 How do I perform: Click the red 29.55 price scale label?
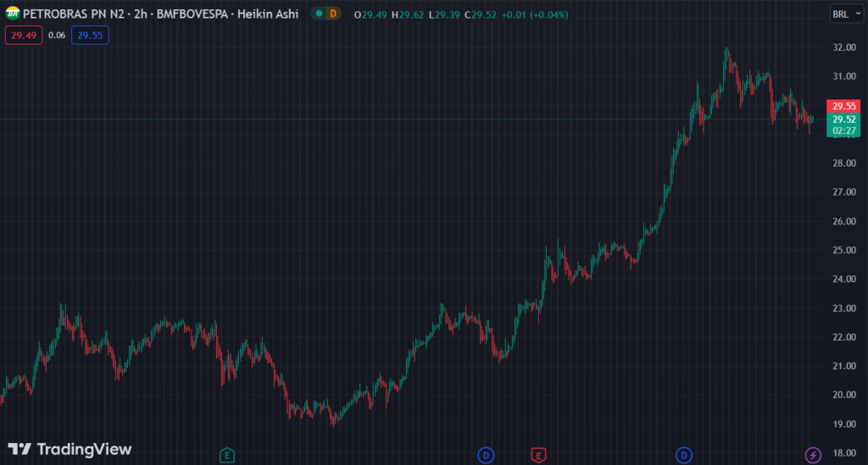pyautogui.click(x=843, y=106)
